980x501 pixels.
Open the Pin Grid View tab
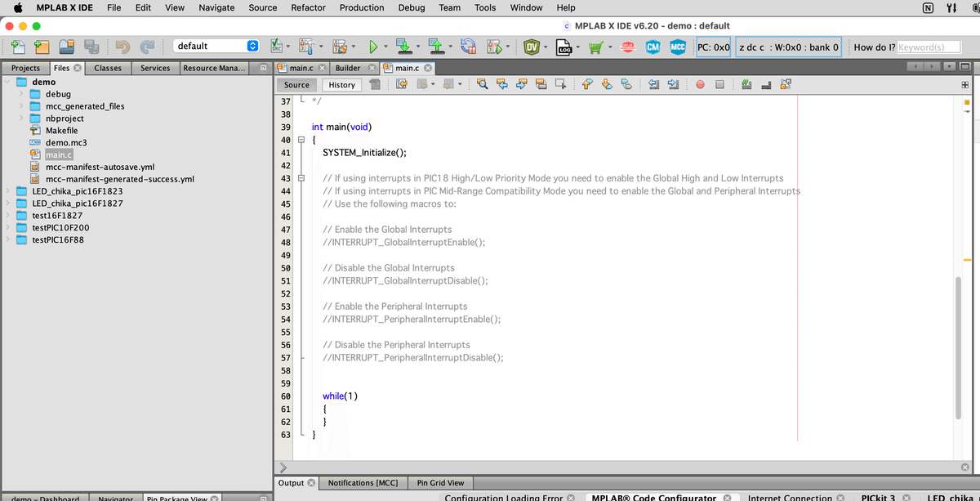coord(440,483)
